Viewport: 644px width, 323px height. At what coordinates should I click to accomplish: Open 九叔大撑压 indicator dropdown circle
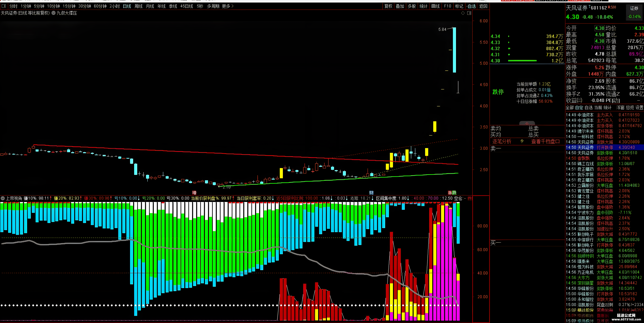54,13
